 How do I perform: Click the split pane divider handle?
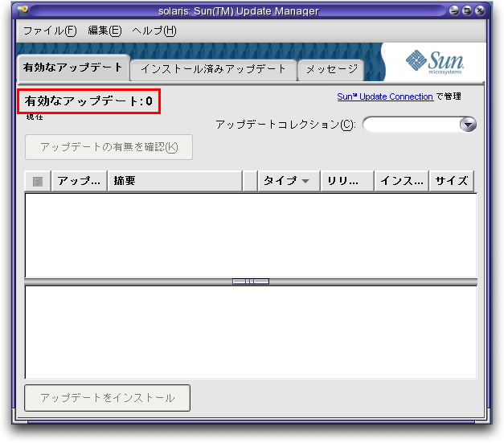pyautogui.click(x=251, y=281)
